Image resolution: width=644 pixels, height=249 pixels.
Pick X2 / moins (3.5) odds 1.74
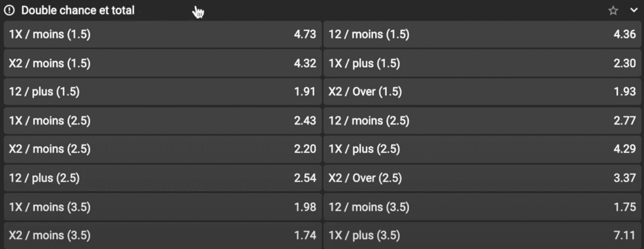tap(162, 235)
